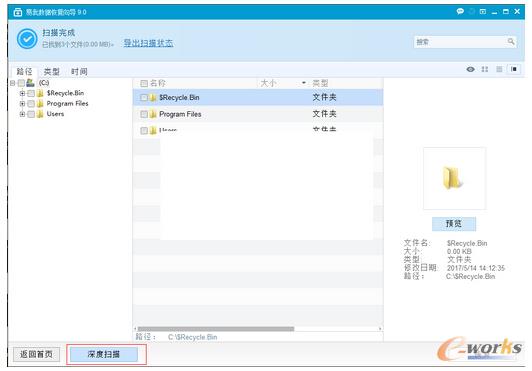The image size is (532, 371).
Task: Select $Recycle.Bin in the tree
Action: 65,93
